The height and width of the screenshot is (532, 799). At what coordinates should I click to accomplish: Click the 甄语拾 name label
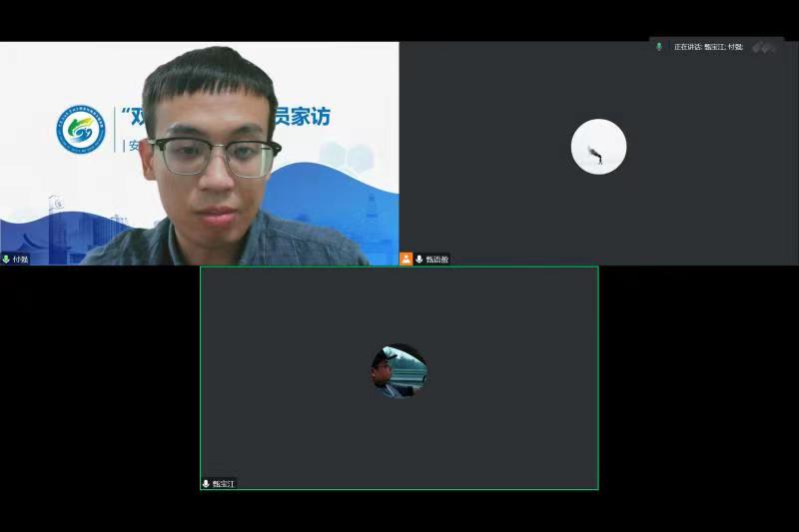(x=437, y=259)
